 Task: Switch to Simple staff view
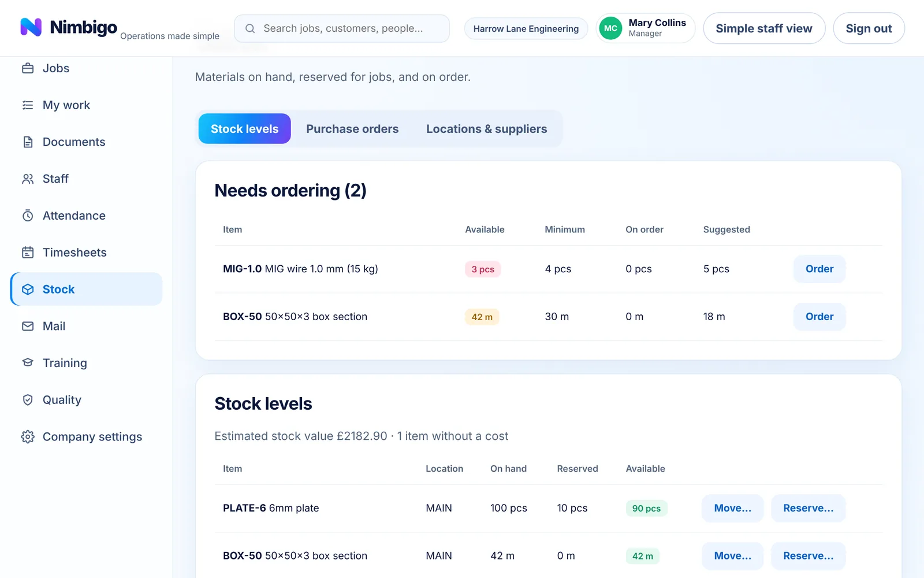[764, 28]
